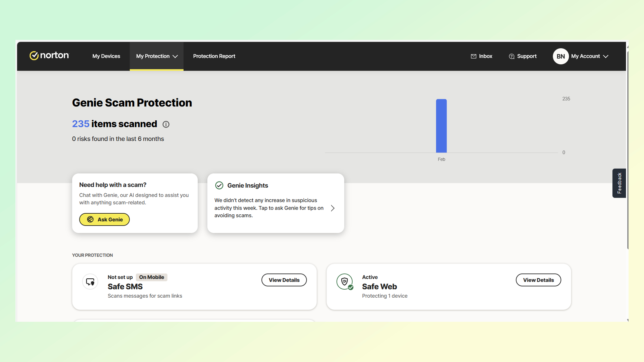Open the Inbox link
Viewport: 644px width, 362px height.
(x=482, y=56)
